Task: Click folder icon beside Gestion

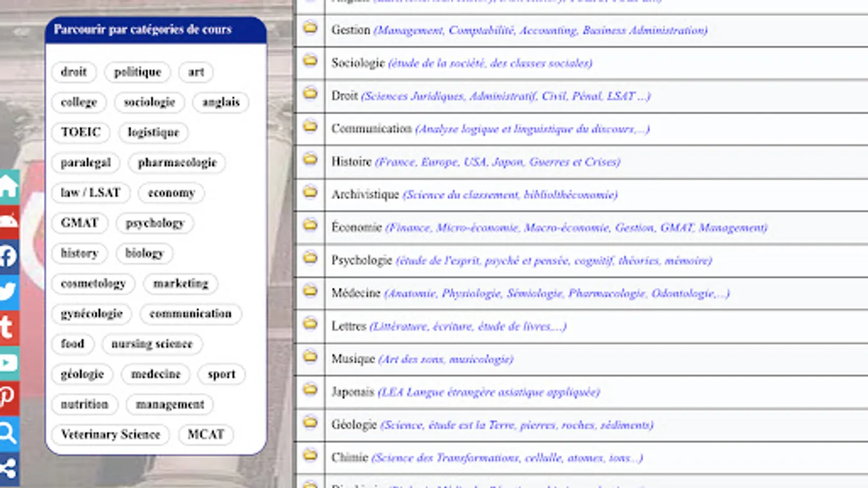Action: point(310,27)
